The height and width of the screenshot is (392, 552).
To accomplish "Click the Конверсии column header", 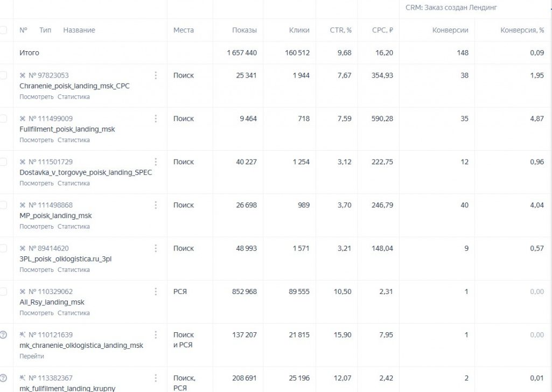I will click(450, 30).
